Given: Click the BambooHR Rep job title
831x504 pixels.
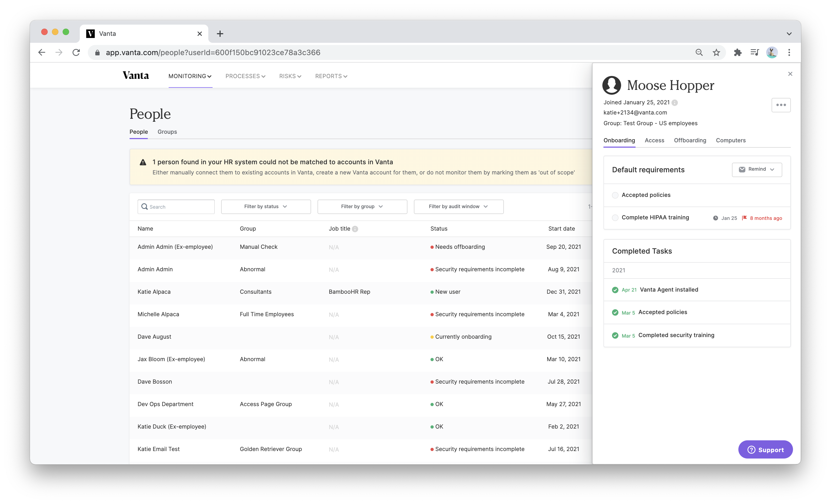Looking at the screenshot, I should point(349,292).
